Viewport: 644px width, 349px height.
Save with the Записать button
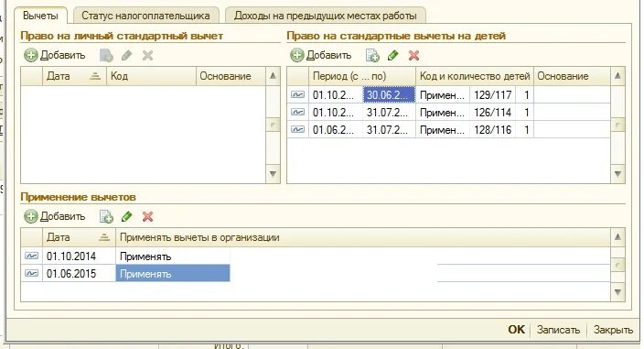click(559, 330)
